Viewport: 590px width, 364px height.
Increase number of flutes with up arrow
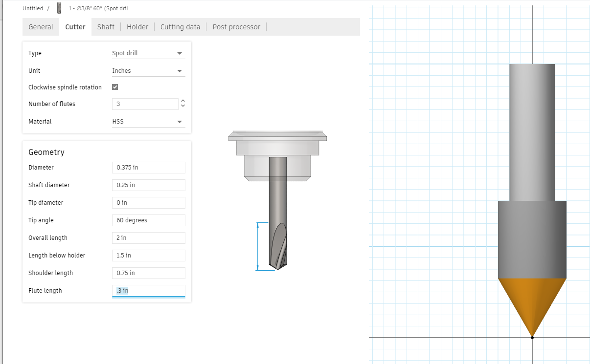pos(183,101)
